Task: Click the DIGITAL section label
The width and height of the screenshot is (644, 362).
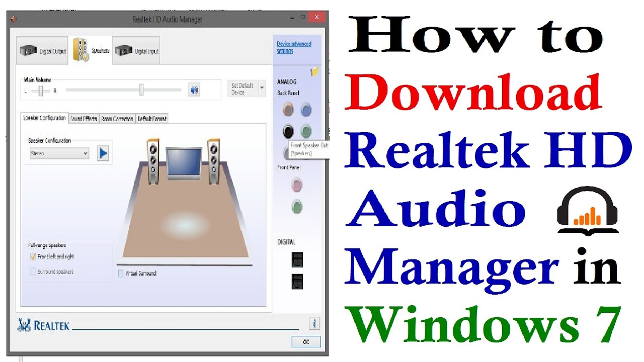Action: pyautogui.click(x=286, y=242)
